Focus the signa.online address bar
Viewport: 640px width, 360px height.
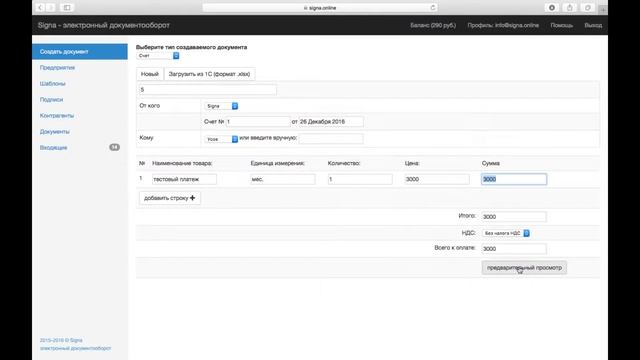pos(320,8)
